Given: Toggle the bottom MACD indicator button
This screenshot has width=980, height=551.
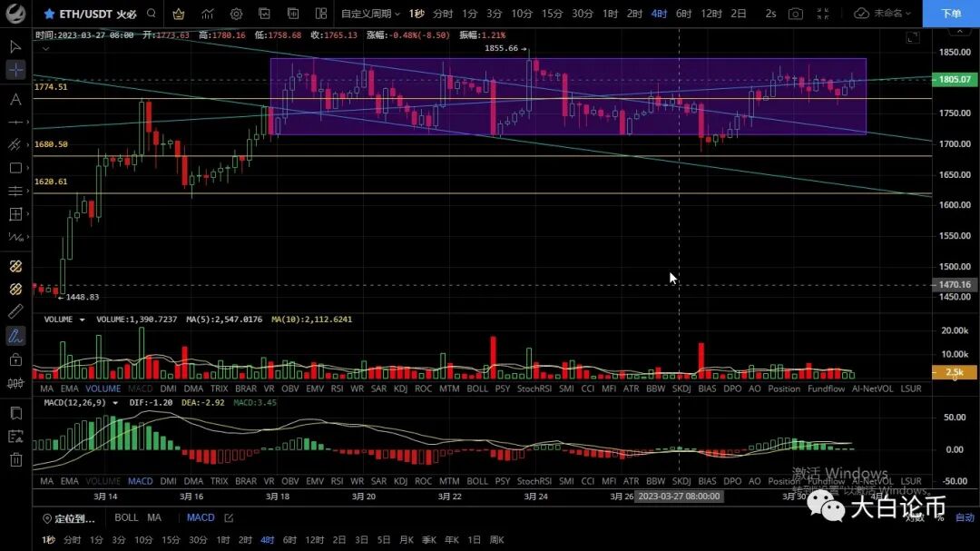Looking at the screenshot, I should (x=200, y=517).
